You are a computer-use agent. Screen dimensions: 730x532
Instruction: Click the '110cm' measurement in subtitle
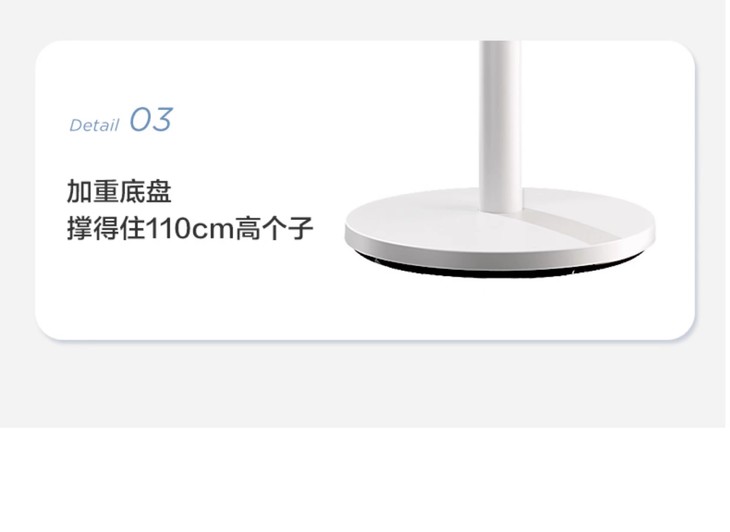[190, 229]
